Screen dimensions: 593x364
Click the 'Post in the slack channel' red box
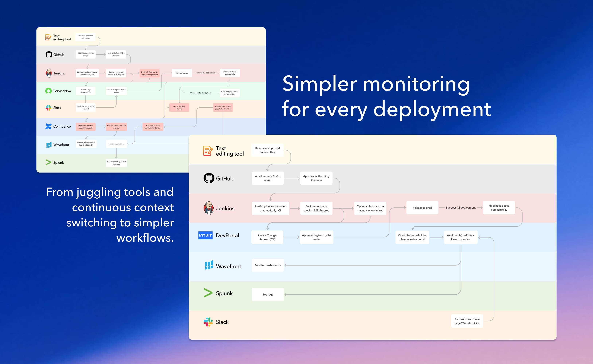[179, 107]
